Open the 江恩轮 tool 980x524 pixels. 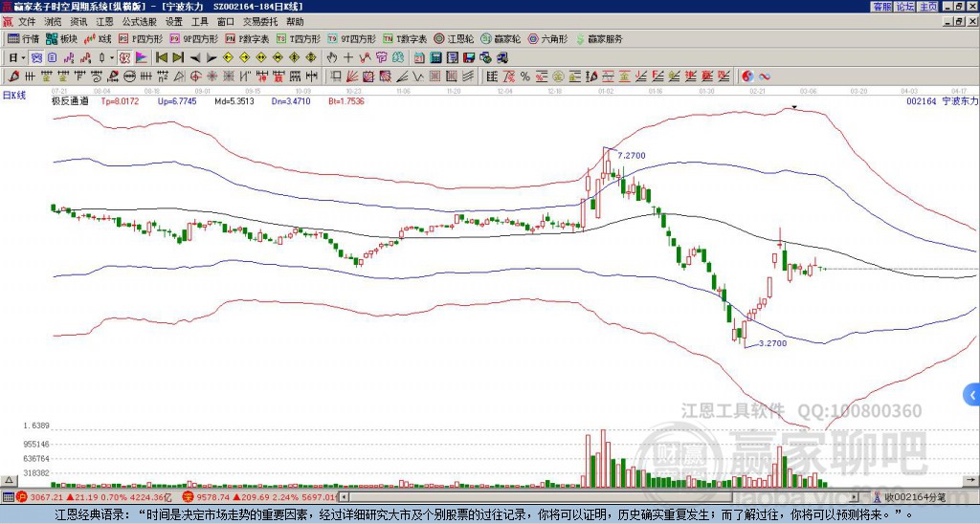pos(455,38)
